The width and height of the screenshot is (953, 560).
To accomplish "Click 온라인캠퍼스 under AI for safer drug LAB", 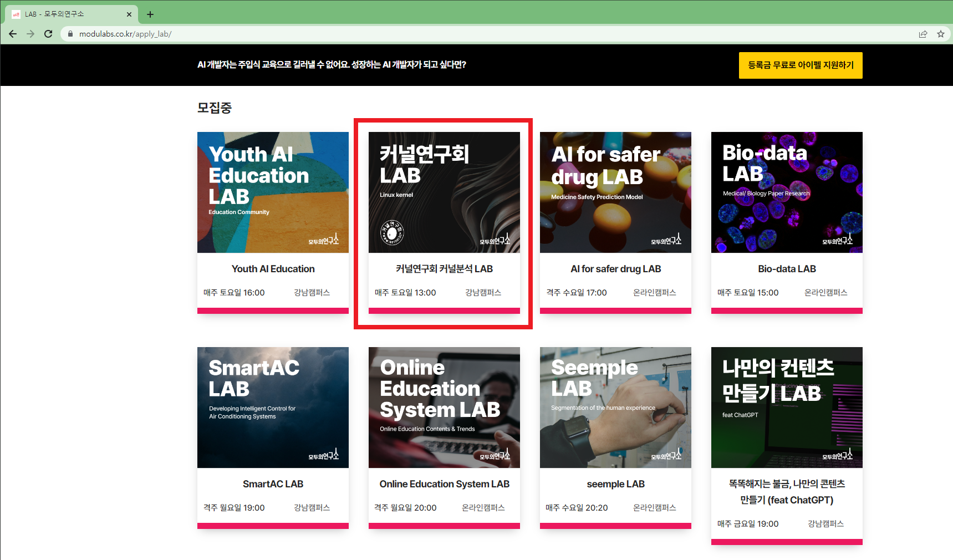I will (x=655, y=293).
